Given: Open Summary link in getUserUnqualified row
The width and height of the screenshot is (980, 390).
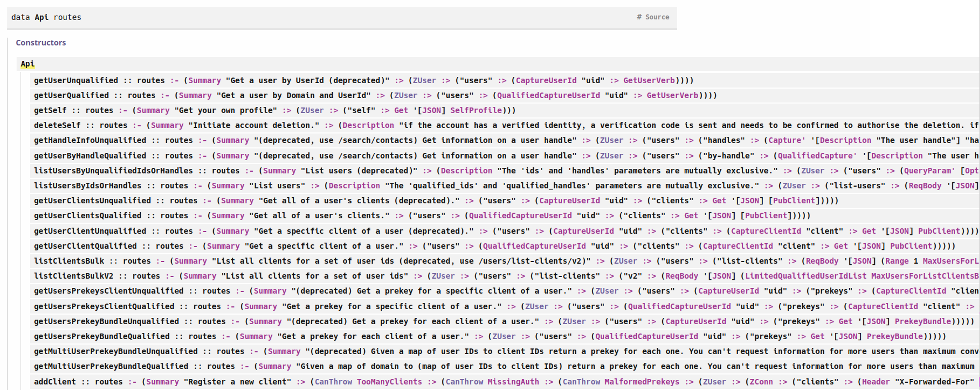Looking at the screenshot, I should 204,80.
